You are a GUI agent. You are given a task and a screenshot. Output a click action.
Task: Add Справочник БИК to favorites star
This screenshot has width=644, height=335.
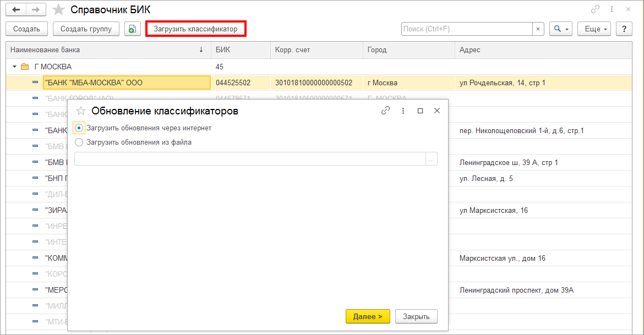click(58, 10)
